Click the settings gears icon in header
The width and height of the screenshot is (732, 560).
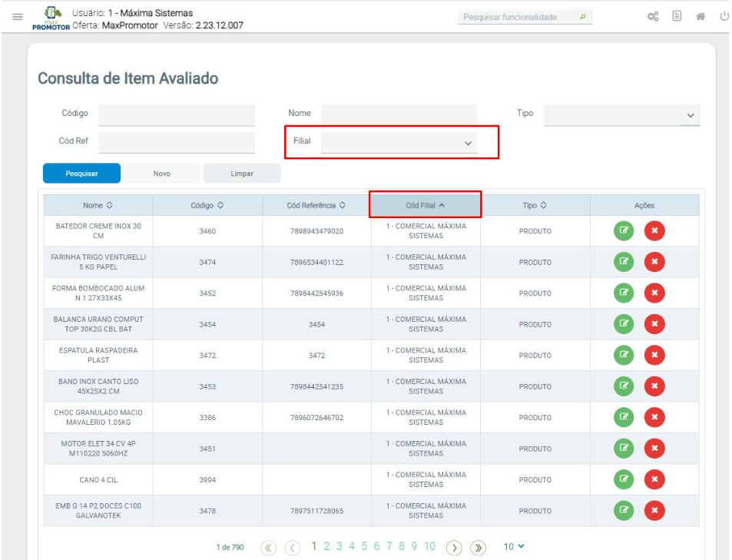654,17
